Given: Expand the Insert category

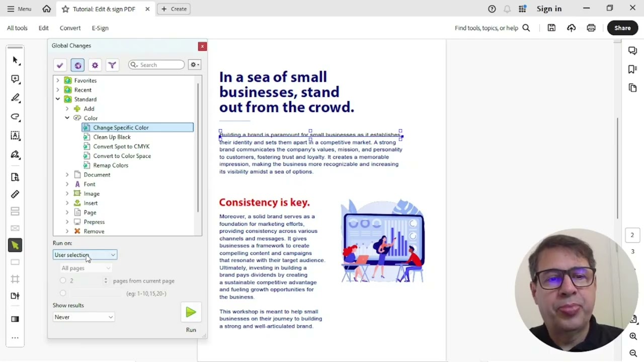Looking at the screenshot, I should point(67,203).
